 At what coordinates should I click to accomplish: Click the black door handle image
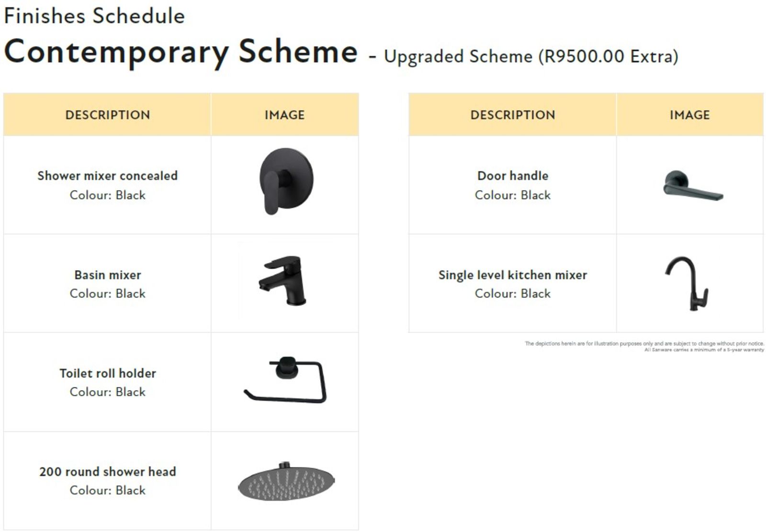(x=692, y=186)
